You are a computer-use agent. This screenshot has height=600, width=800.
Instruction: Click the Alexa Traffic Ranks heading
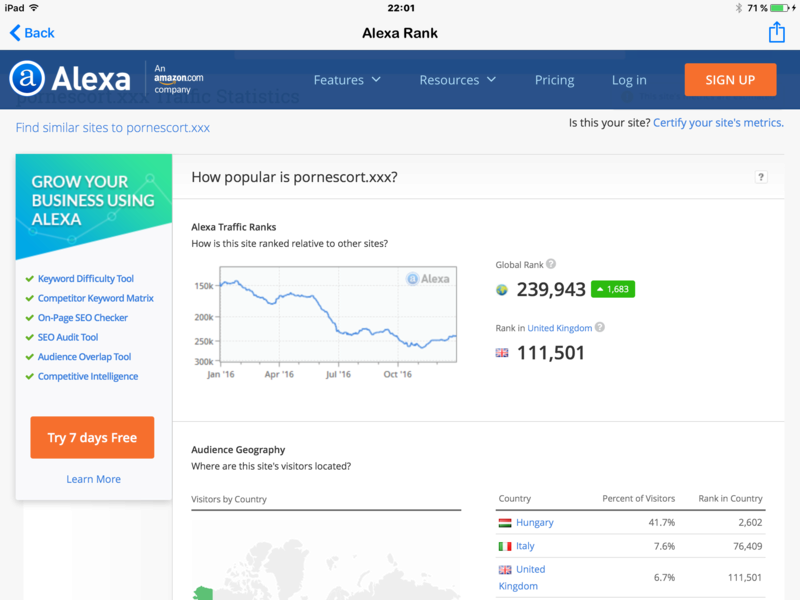click(233, 227)
